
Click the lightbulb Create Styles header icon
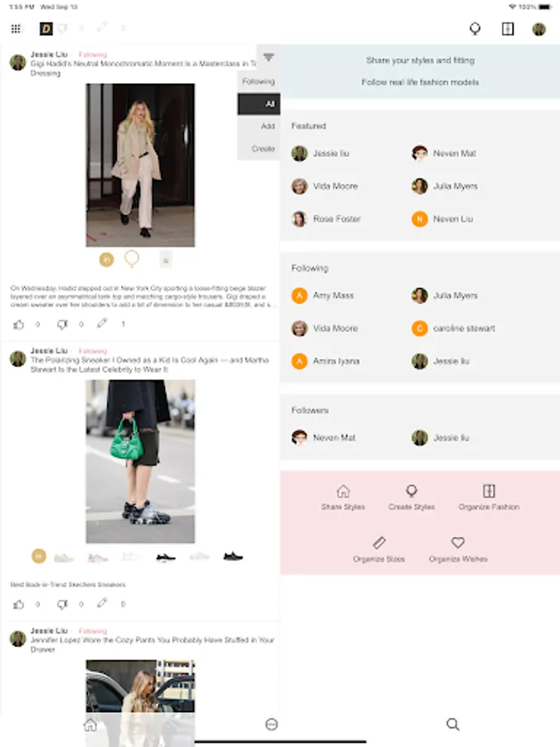[x=475, y=28]
